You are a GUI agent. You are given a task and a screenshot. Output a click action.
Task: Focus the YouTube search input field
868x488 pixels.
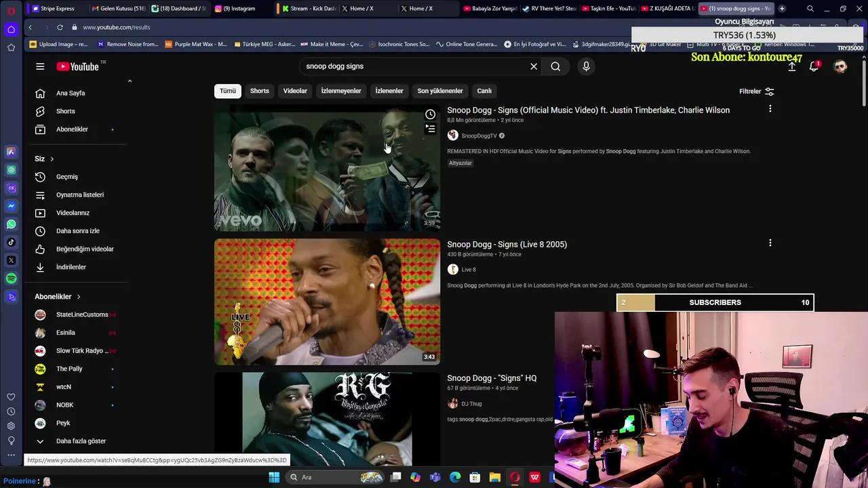click(414, 66)
